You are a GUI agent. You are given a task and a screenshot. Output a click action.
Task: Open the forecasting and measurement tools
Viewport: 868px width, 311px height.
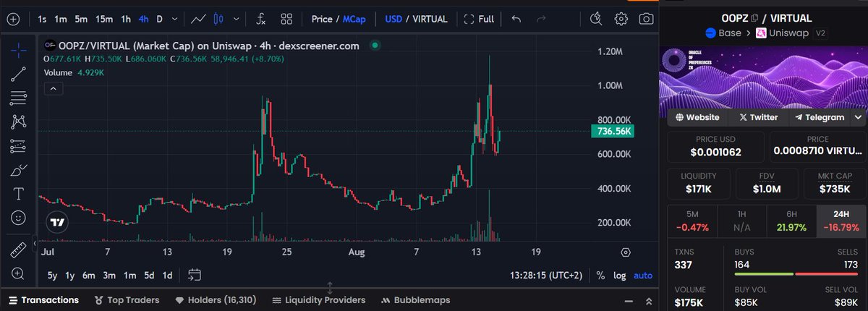(x=19, y=146)
